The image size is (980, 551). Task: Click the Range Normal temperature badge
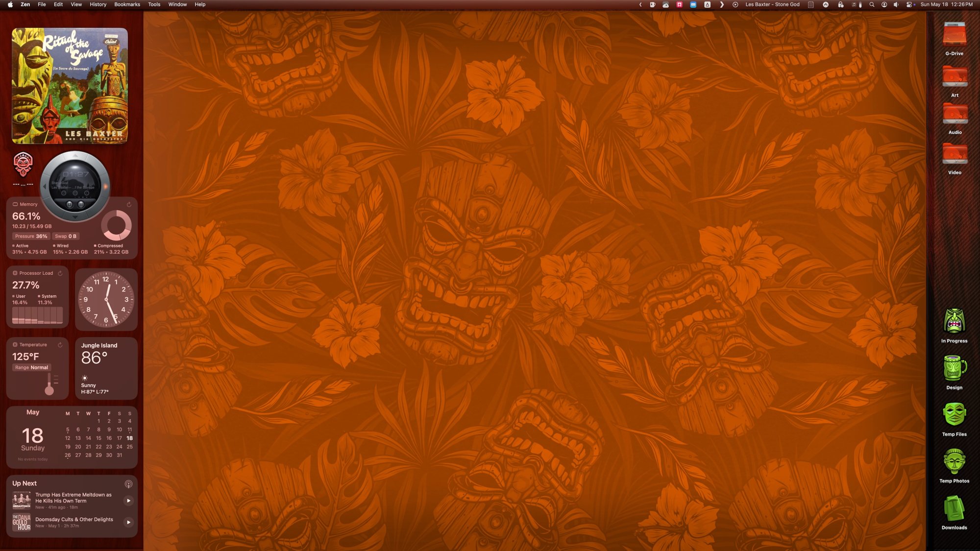(x=31, y=367)
